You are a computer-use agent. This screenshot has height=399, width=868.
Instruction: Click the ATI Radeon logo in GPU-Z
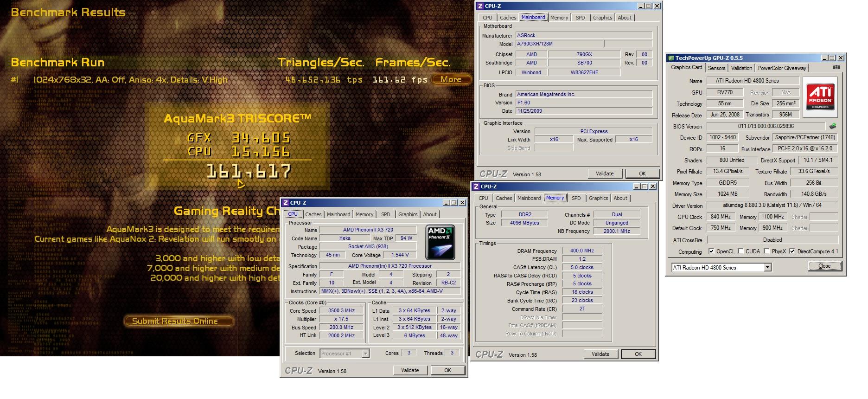(x=820, y=97)
